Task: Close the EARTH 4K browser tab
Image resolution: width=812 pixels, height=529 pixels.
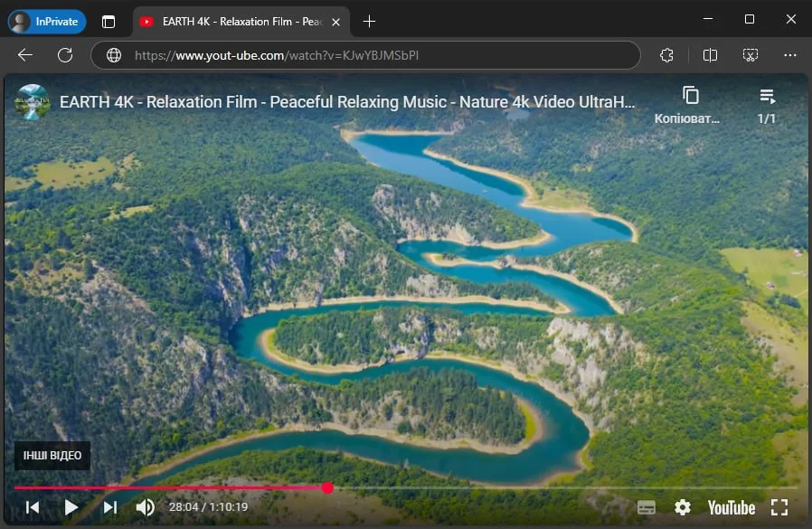Action: pyautogui.click(x=335, y=22)
